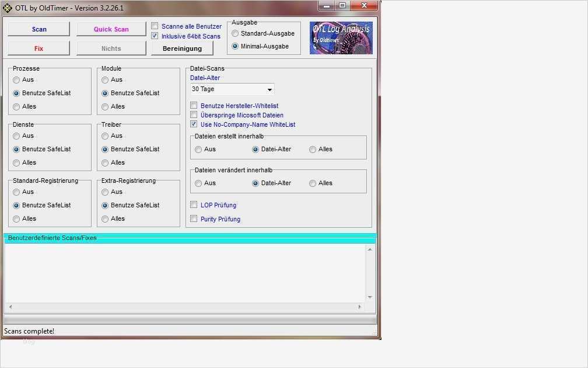
Task: Set Dienste to Aus
Action: coord(16,136)
